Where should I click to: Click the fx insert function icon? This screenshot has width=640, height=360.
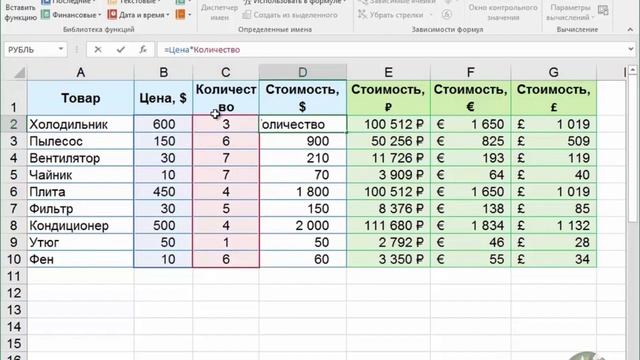pos(143,50)
